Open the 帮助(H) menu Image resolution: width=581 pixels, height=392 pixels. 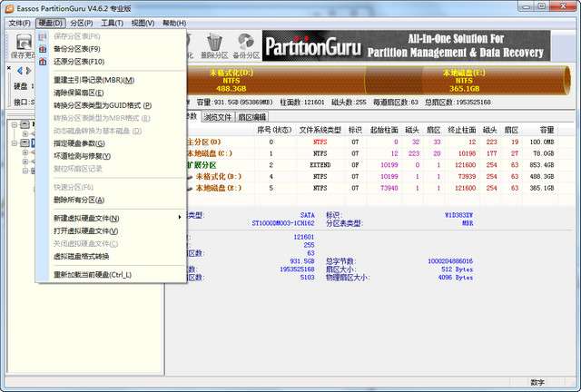(174, 23)
